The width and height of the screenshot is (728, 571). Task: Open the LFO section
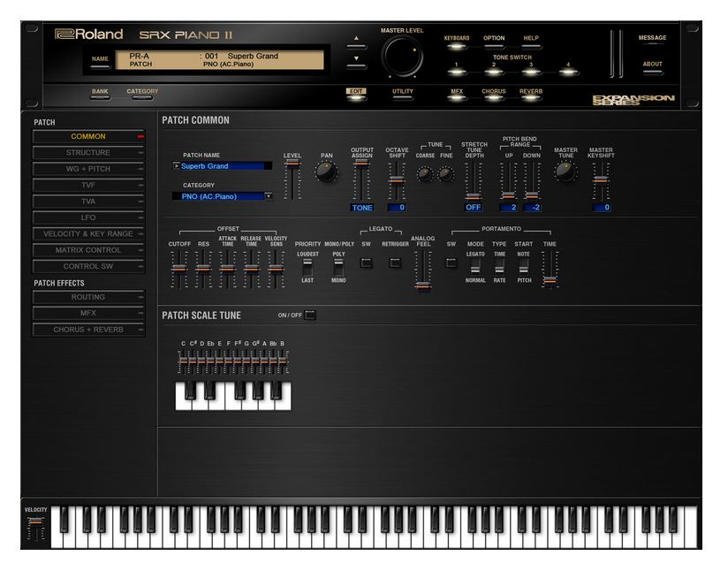[x=88, y=217]
